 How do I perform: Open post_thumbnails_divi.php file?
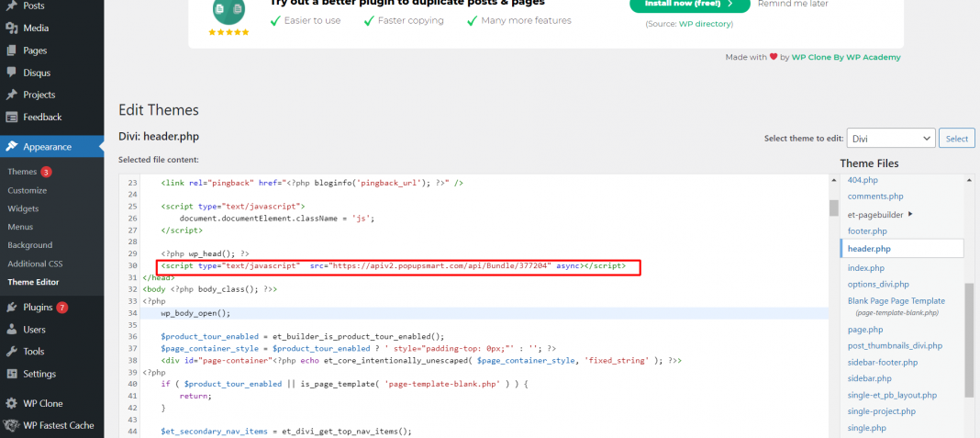895,345
